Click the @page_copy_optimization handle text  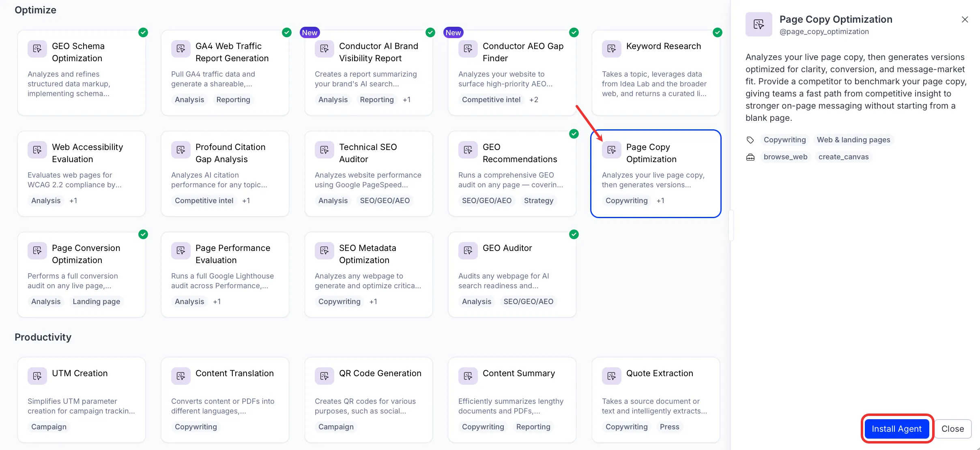(x=824, y=32)
